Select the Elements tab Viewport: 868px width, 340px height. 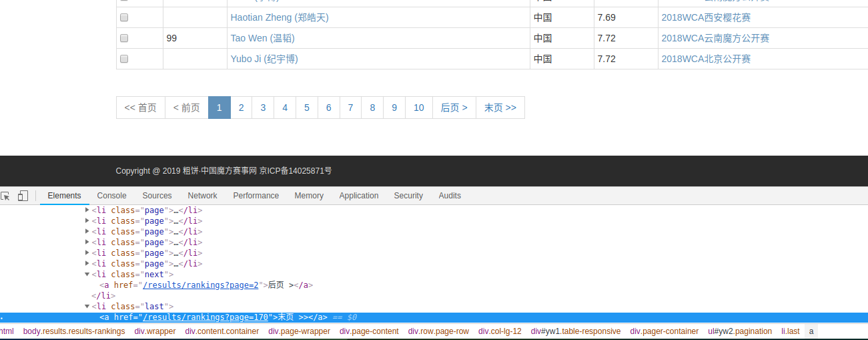pyautogui.click(x=64, y=196)
